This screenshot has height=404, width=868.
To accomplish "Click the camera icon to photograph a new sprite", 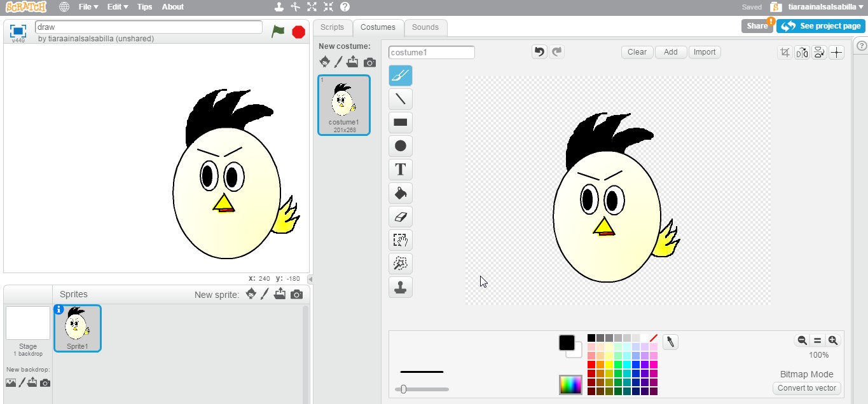I will [295, 293].
